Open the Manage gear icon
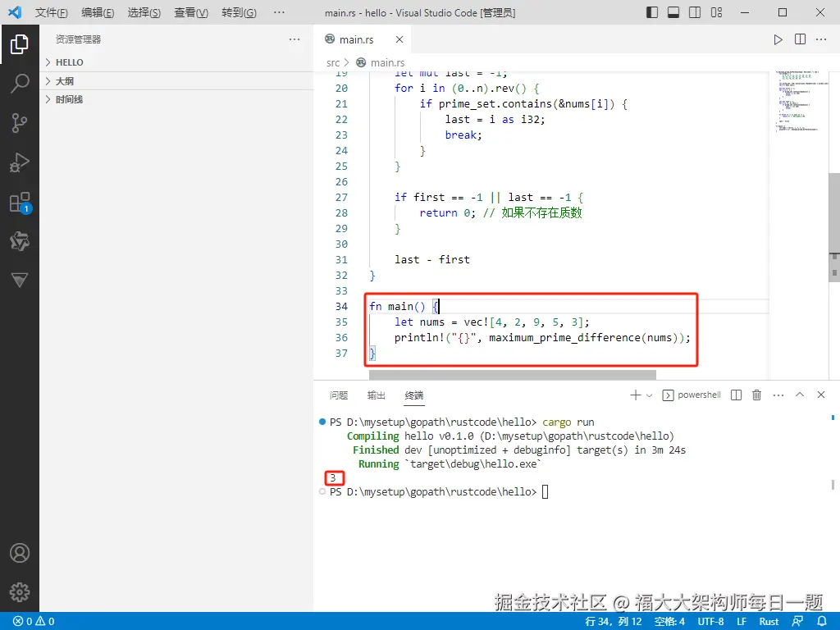840x630 pixels. pos(20,592)
